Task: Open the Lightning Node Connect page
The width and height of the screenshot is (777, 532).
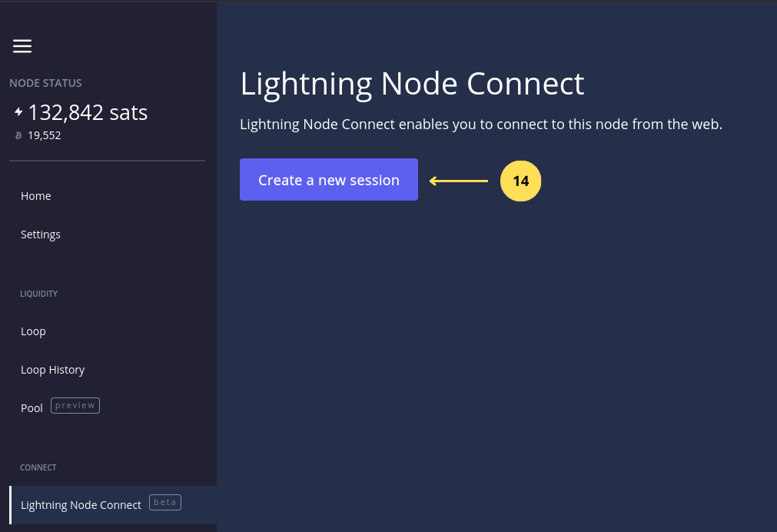Action: tap(81, 504)
